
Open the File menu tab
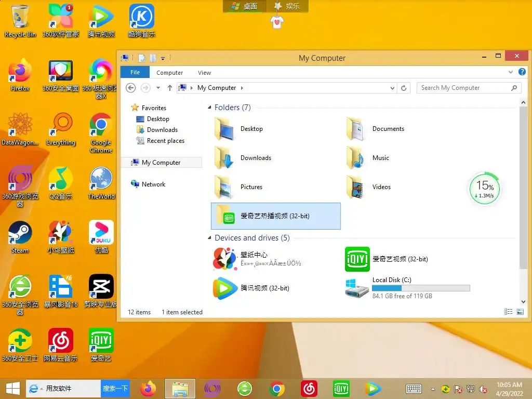coord(135,72)
